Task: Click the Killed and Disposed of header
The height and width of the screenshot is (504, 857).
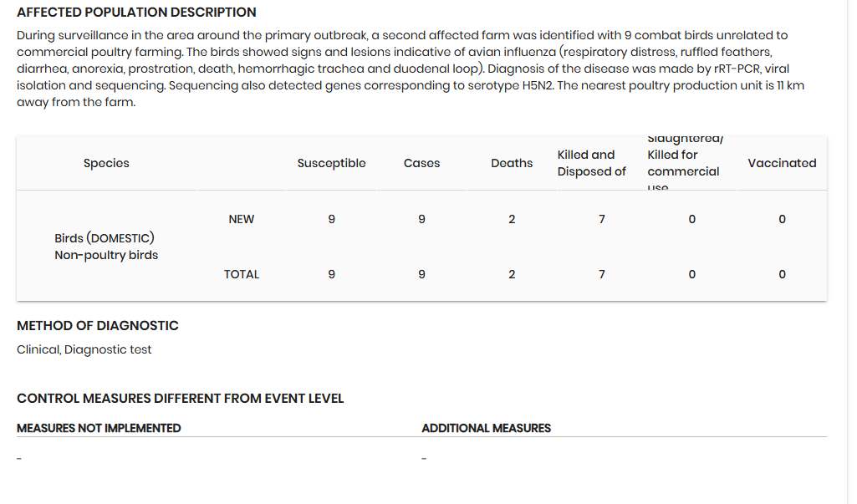Action: tap(591, 163)
